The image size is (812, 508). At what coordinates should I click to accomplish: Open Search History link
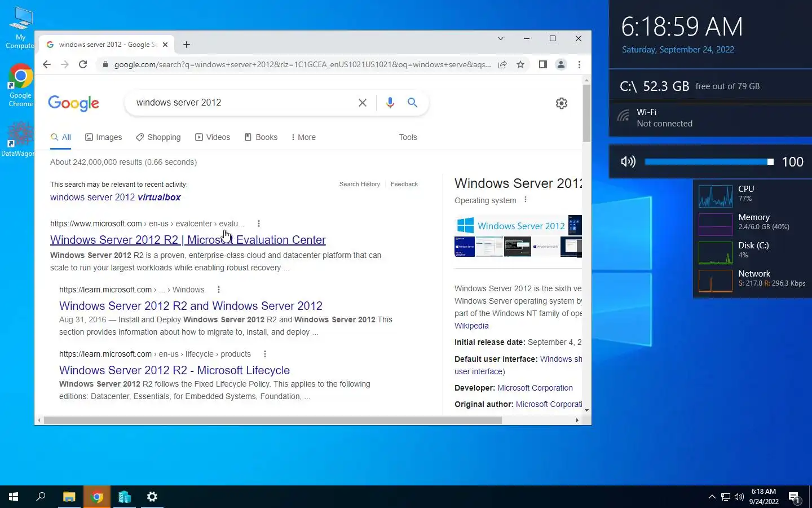(x=360, y=184)
